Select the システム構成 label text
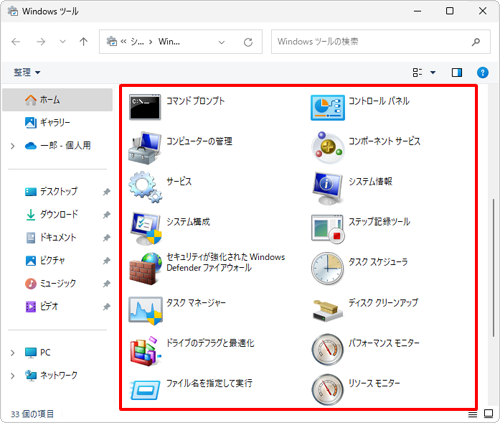Image resolution: width=500 pixels, height=423 pixels. click(x=188, y=222)
